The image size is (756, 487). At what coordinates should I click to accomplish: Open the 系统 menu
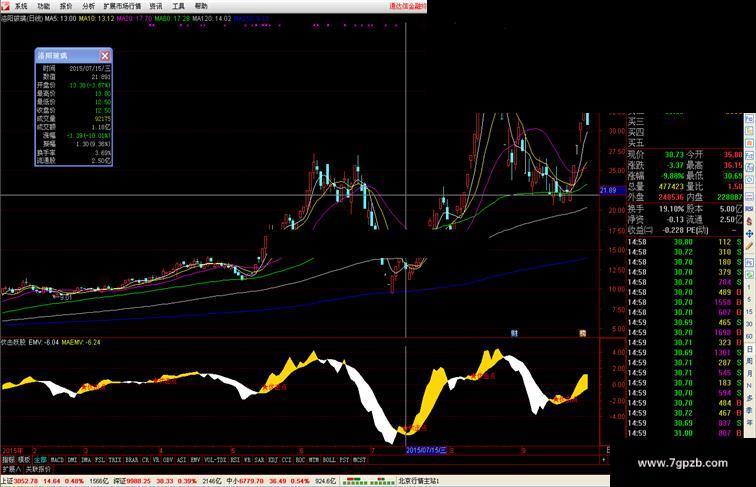click(21, 6)
